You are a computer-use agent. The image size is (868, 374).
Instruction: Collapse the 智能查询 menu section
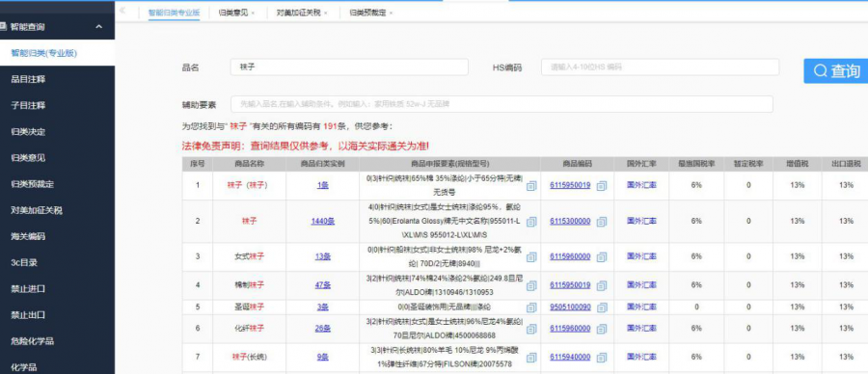coord(99,27)
